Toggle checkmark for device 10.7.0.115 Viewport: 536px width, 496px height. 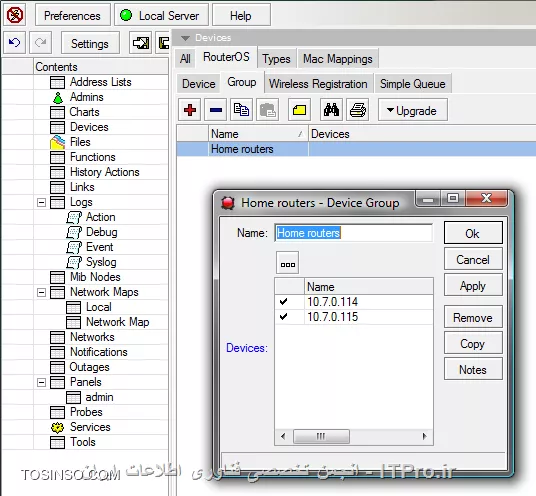coord(283,317)
